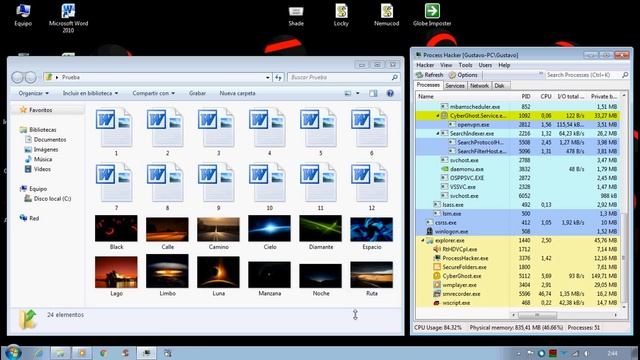
Task: Open the Users menu
Action: pos(485,65)
